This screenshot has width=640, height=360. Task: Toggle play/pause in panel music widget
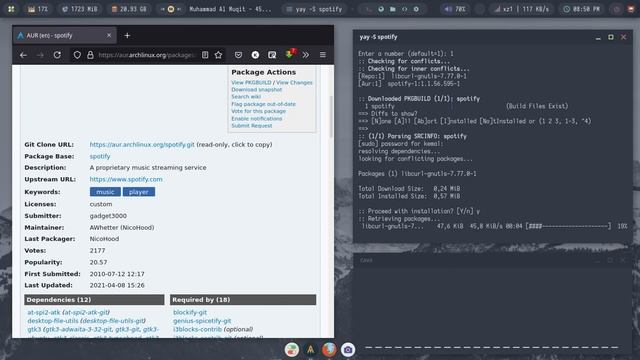(x=171, y=9)
